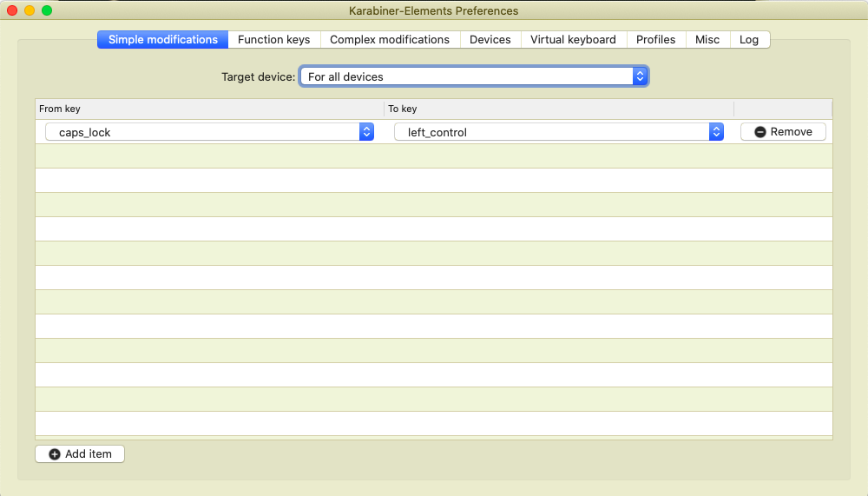Click the Add item button
This screenshot has width=868, height=496.
click(80, 454)
